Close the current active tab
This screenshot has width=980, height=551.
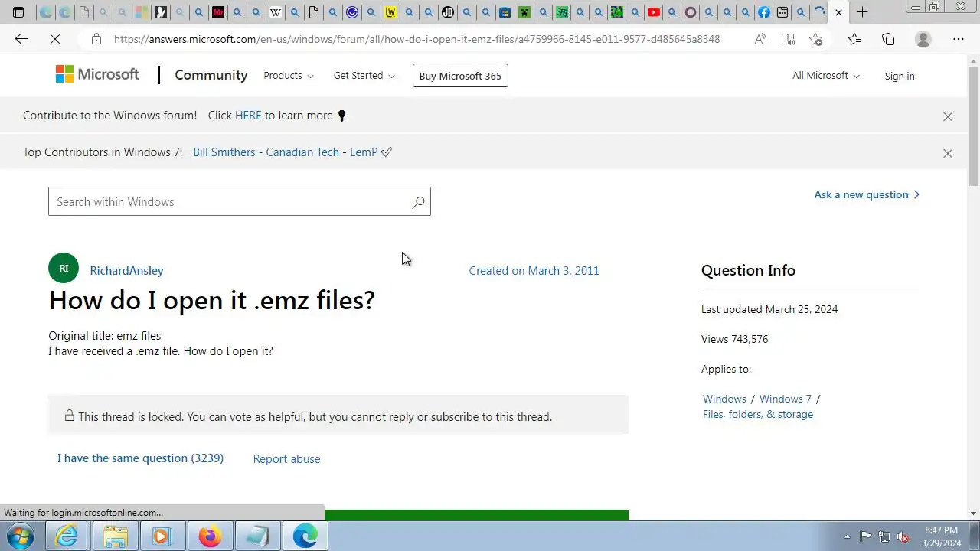[x=838, y=12]
